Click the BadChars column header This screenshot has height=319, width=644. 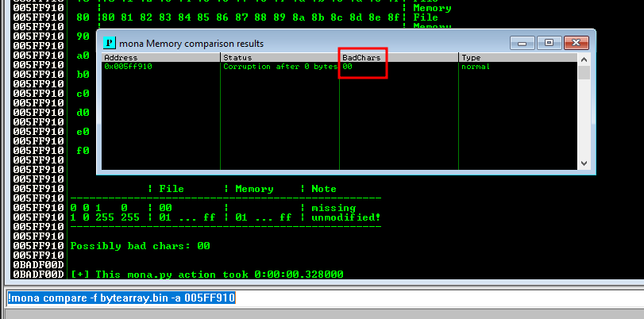399,57
